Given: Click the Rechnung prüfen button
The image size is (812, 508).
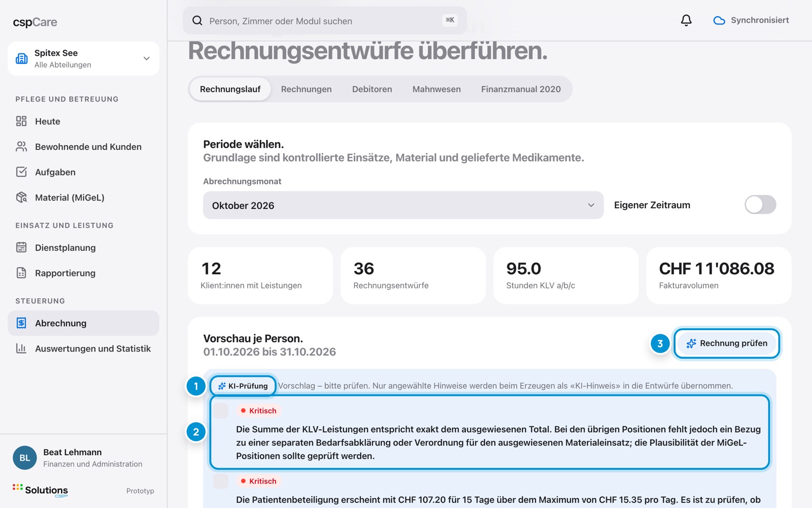Looking at the screenshot, I should [727, 343].
